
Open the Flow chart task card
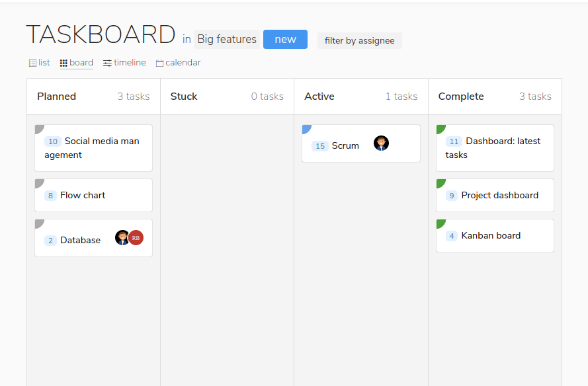(x=93, y=195)
